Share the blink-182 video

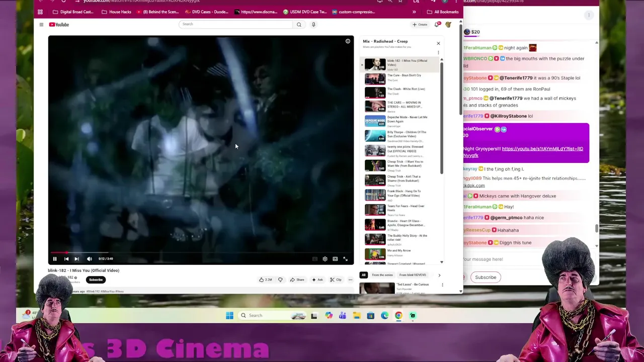tap(297, 280)
